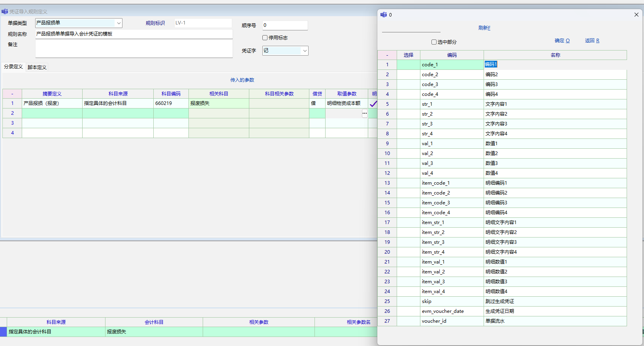
Task: Select the skip row code cell
Action: (452, 301)
